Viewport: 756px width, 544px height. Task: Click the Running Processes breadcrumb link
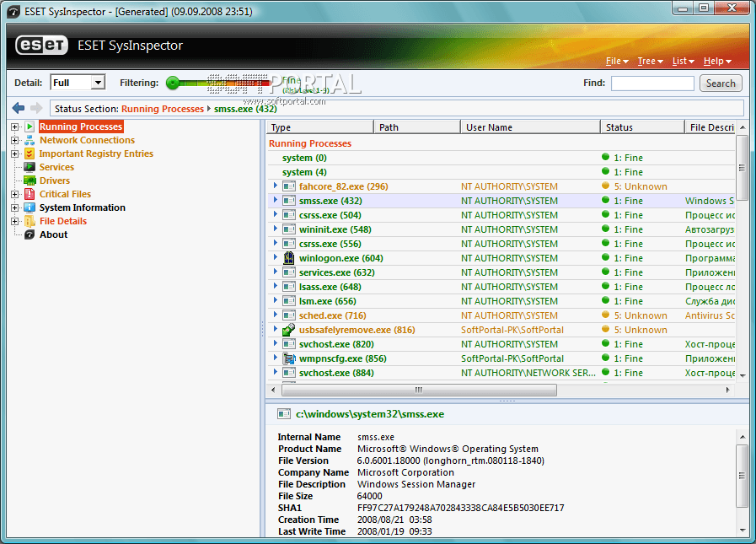[163, 109]
